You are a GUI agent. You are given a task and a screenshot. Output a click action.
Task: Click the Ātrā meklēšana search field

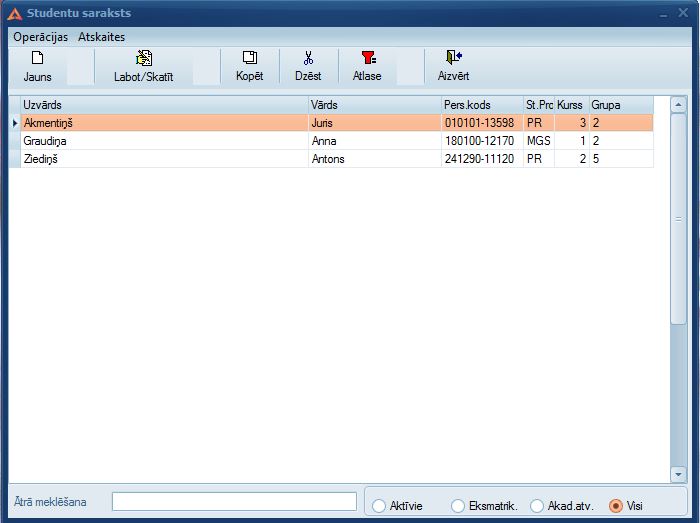[234, 502]
